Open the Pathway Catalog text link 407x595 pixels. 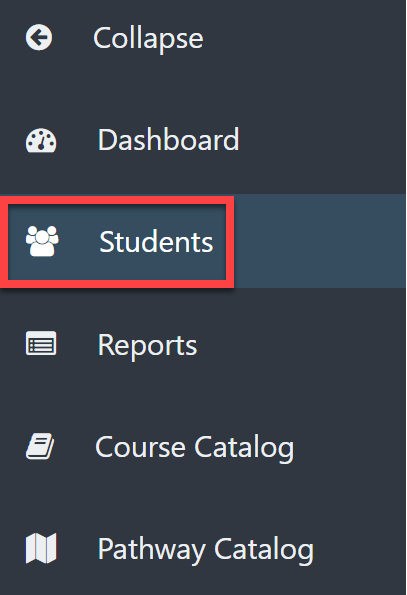point(206,549)
